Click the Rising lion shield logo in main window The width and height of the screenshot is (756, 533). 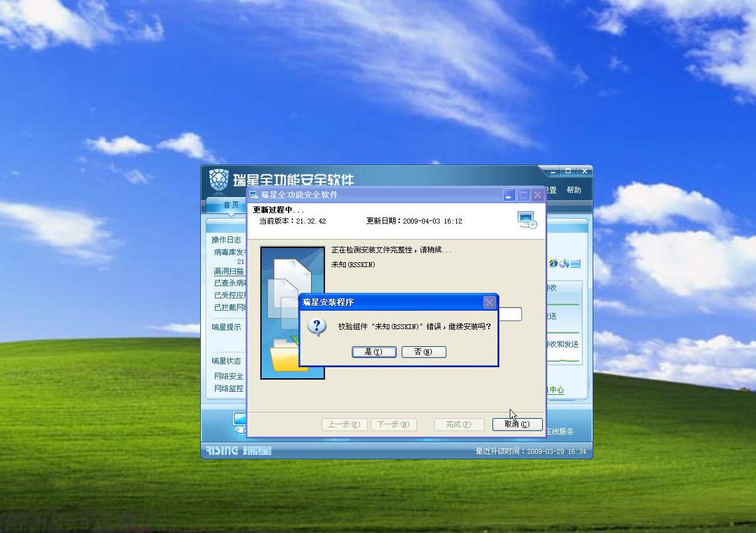219,179
